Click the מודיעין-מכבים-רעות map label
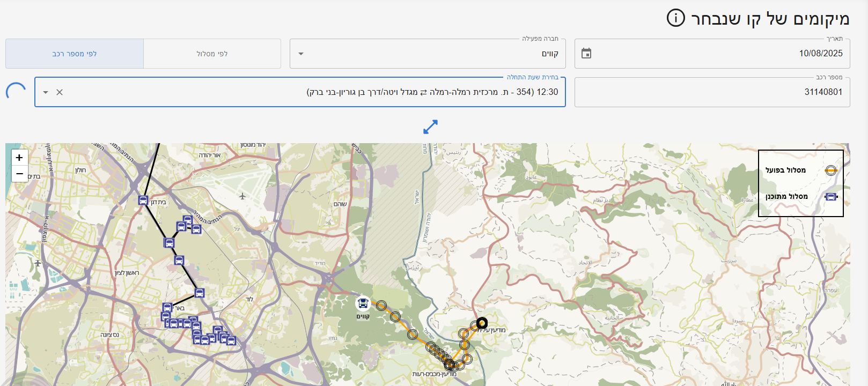Screen dimensions: 868x386 [434, 374]
